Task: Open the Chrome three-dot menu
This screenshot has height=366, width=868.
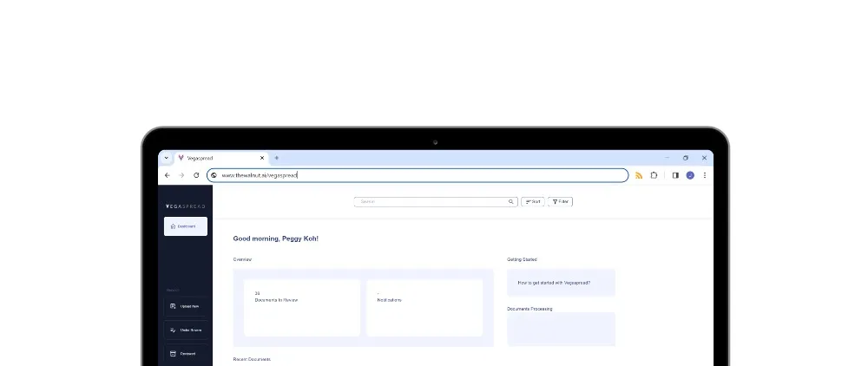Action: pos(705,175)
